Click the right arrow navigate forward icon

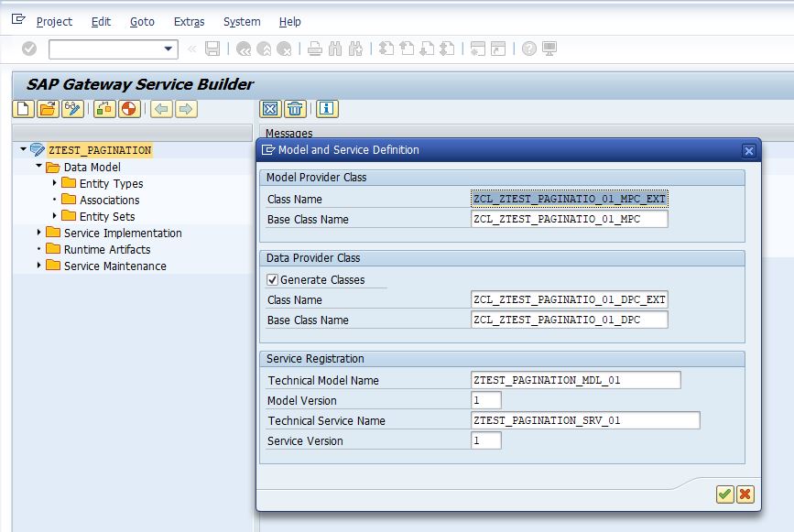pyautogui.click(x=186, y=109)
